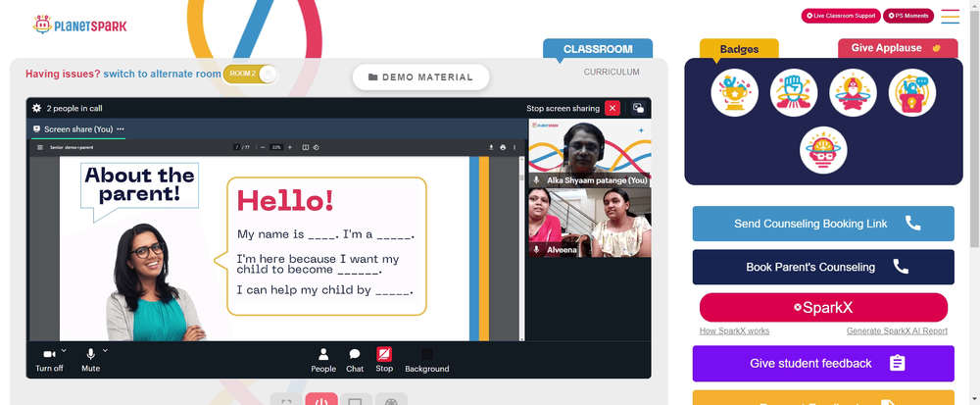Click Give student feedback button
The height and width of the screenshot is (405, 980).
[x=823, y=363]
